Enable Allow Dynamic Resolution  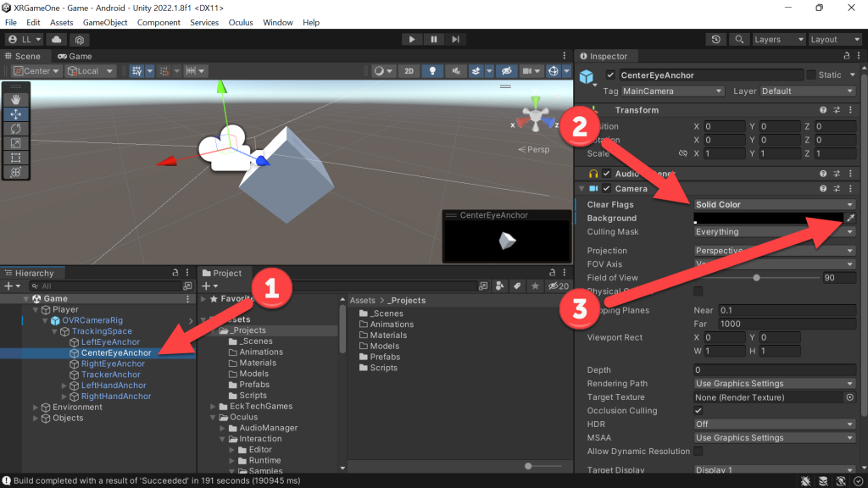(698, 452)
